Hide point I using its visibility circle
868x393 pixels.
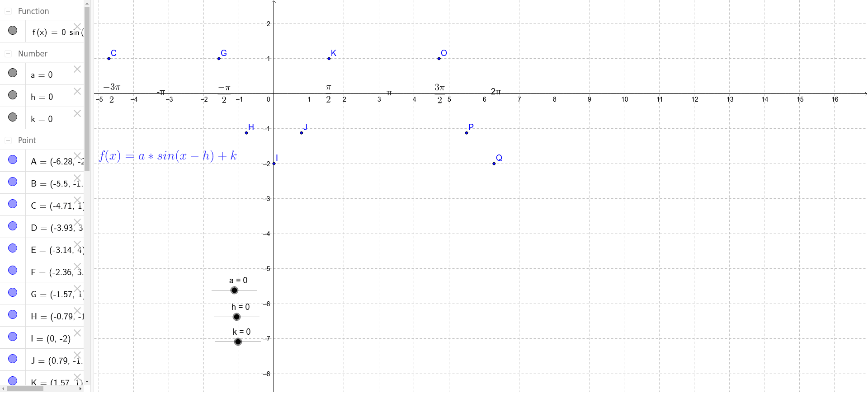[x=13, y=337]
